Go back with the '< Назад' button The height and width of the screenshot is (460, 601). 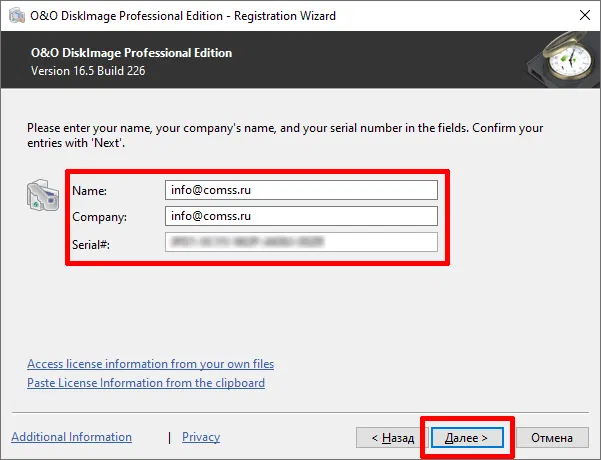392,438
